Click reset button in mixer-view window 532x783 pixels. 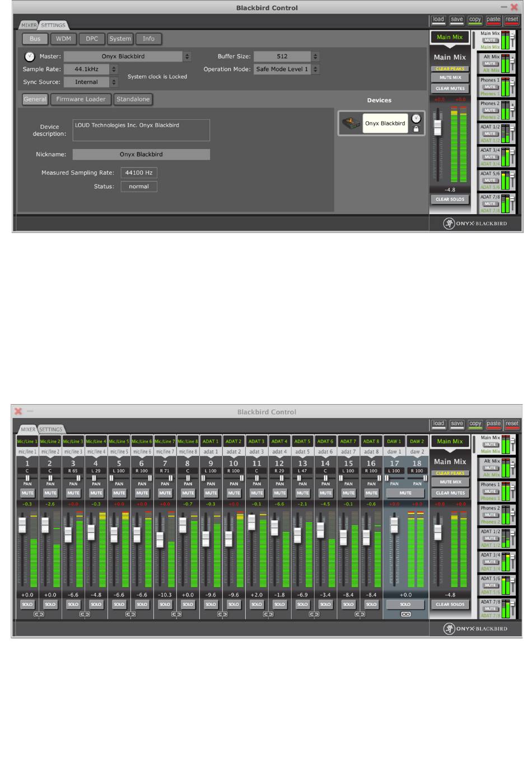tap(512, 424)
